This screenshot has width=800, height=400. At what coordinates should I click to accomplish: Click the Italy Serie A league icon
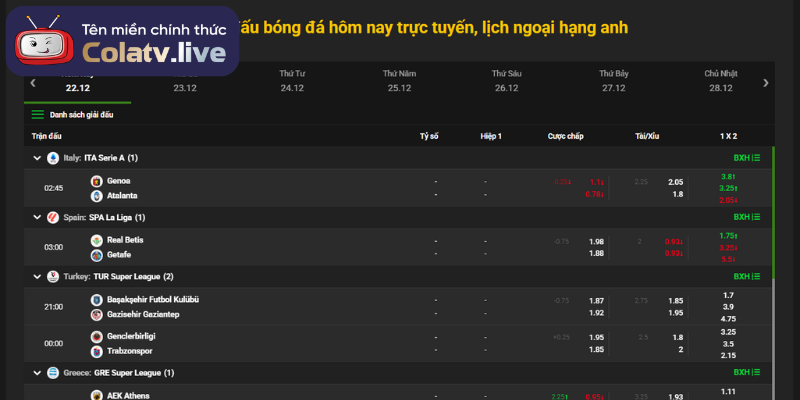tap(53, 158)
